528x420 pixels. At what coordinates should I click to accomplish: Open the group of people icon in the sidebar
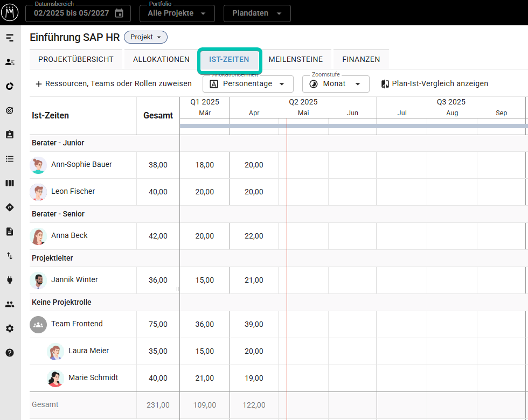tap(10, 304)
